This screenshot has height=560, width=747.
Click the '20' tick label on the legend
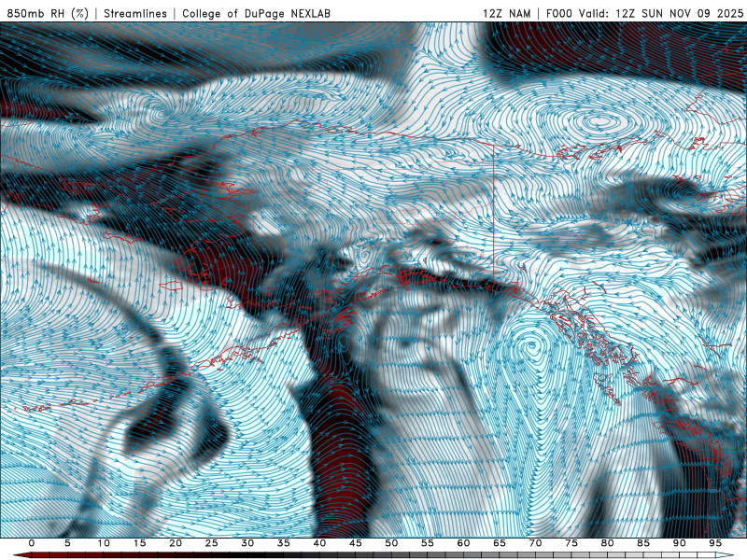pyautogui.click(x=176, y=543)
